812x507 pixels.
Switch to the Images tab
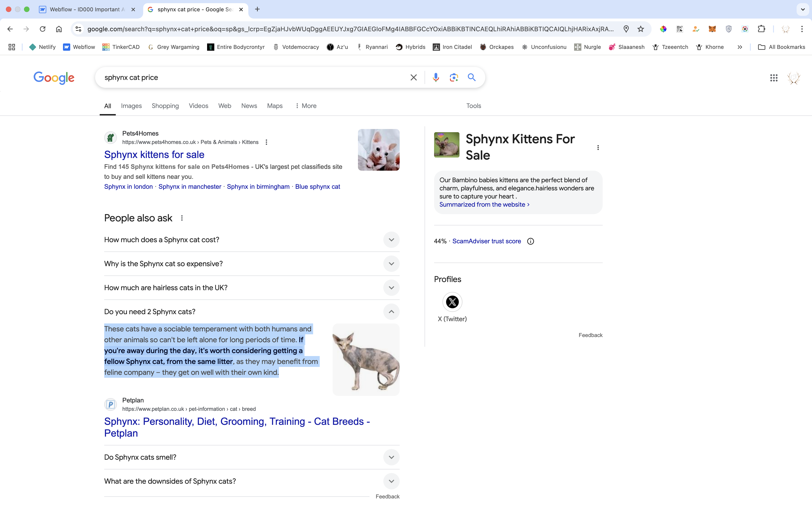coord(131,106)
